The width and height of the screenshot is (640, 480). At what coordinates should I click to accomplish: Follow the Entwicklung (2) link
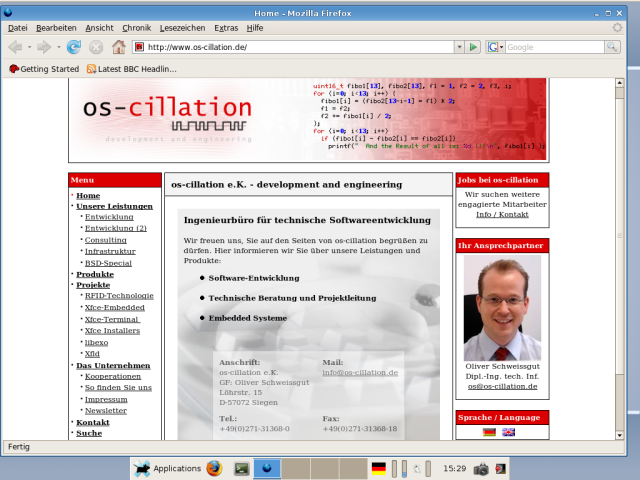[116, 228]
